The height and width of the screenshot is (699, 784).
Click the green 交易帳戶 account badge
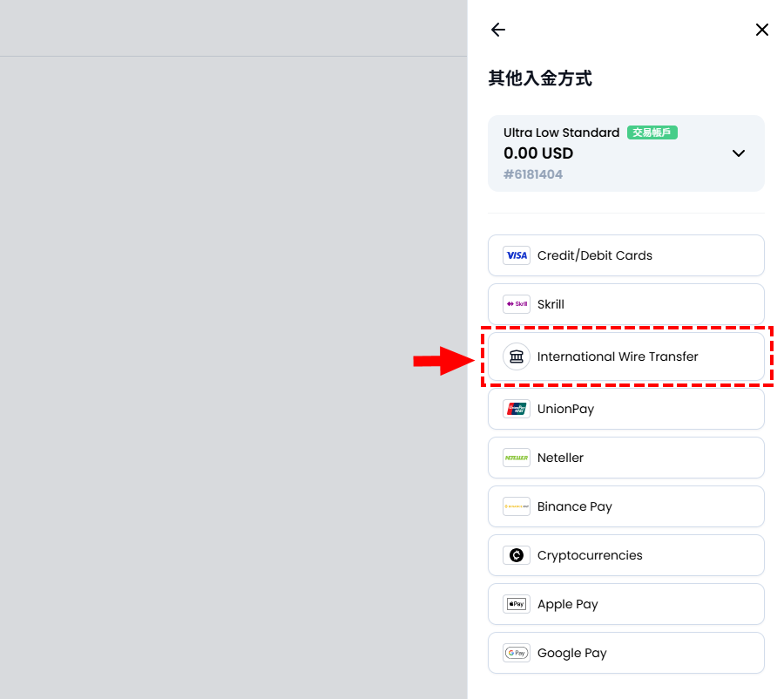tap(652, 132)
